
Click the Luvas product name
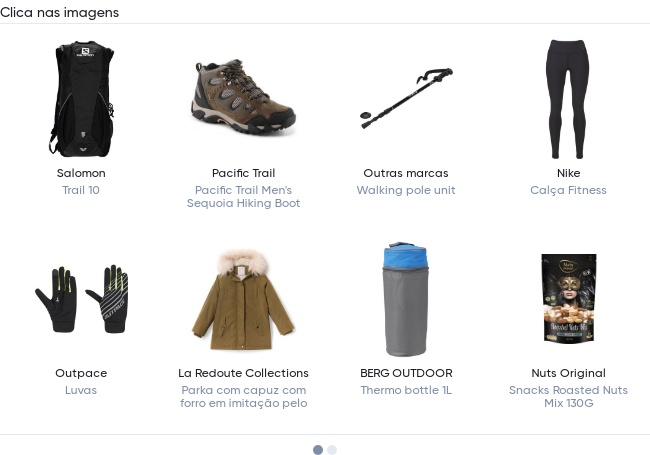coord(81,390)
